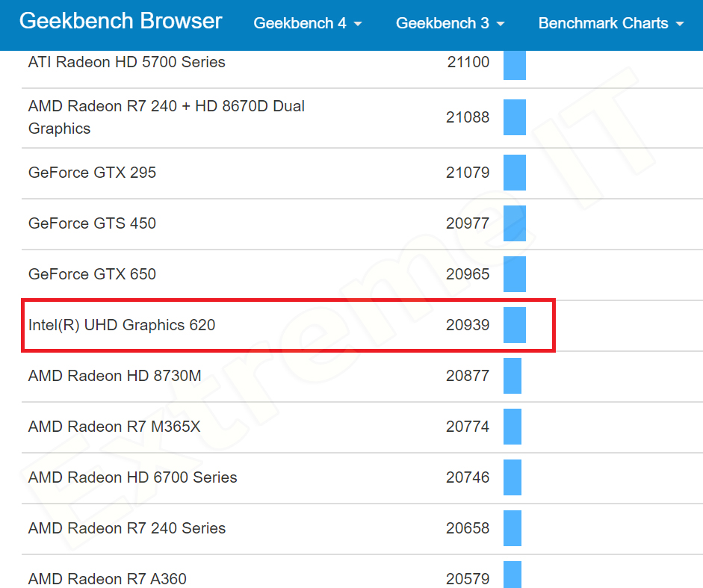Click the score value 21088
The height and width of the screenshot is (588, 703).
(x=468, y=117)
